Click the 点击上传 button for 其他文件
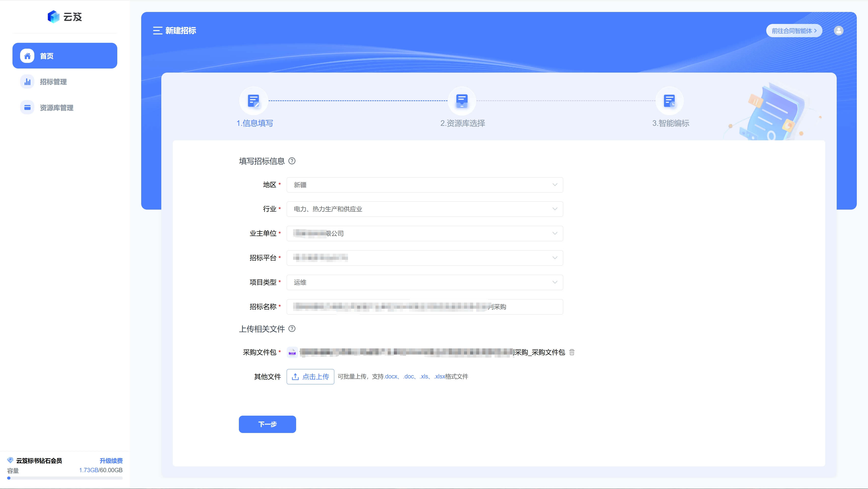 click(x=310, y=377)
